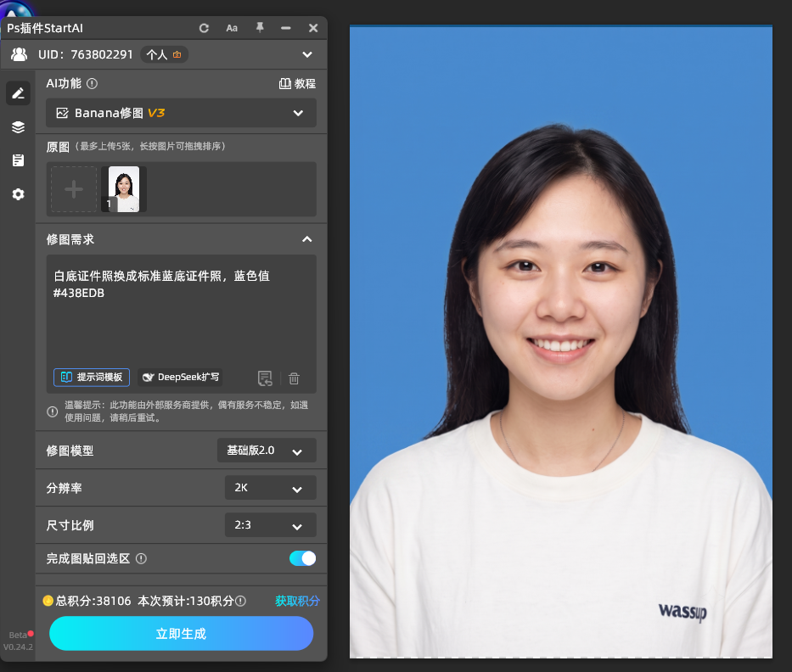Click the Beta V0.24.2 version label

click(x=18, y=641)
